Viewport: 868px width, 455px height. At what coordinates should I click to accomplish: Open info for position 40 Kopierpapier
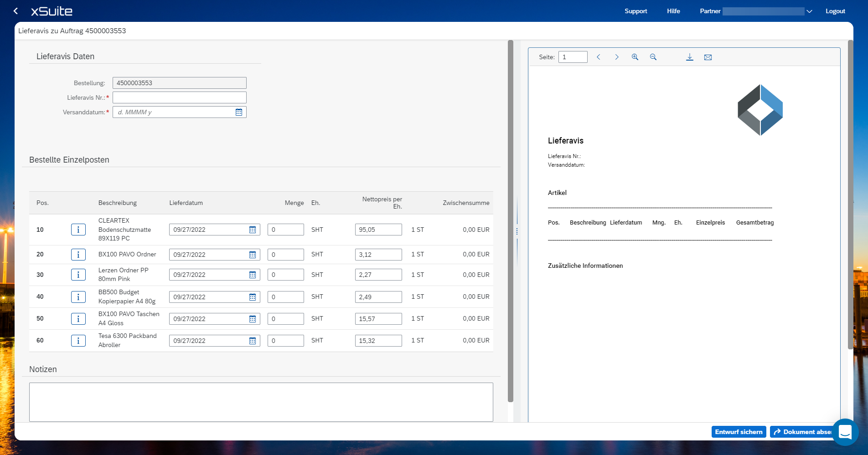(x=78, y=297)
